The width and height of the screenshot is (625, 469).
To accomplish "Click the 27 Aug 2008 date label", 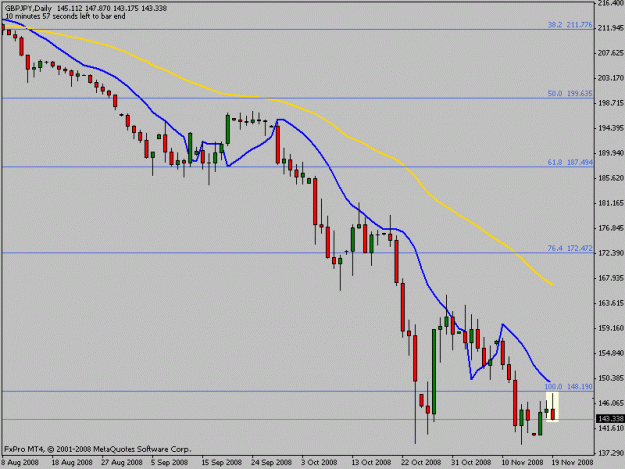I will (x=122, y=462).
